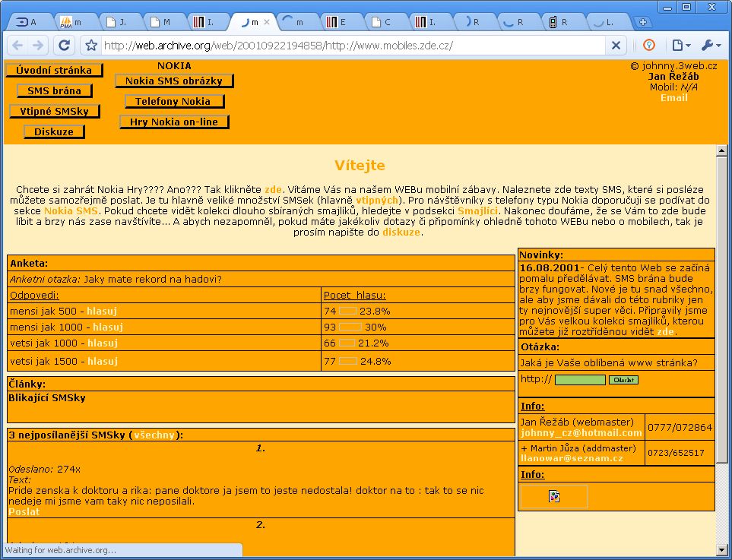
Task: Close the active loading tab
Action: click(x=267, y=22)
